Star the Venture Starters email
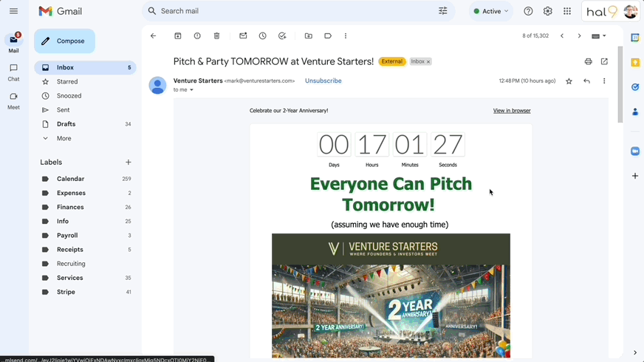 [x=569, y=81]
